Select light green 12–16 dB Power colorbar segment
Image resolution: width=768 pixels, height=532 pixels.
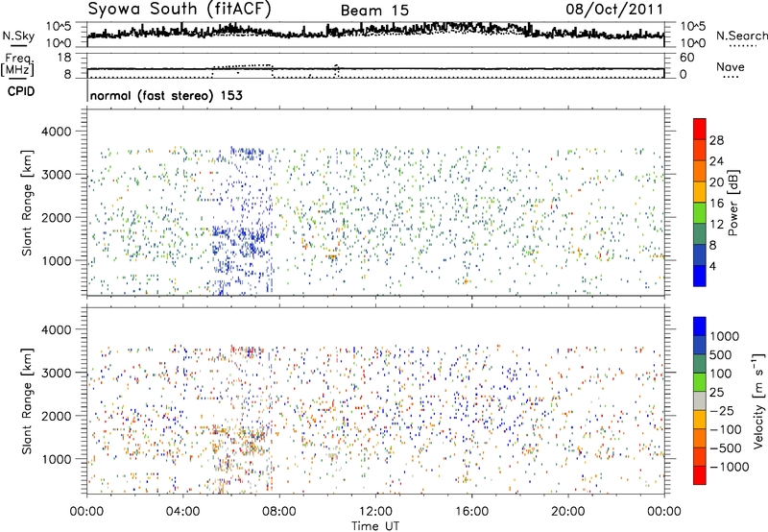(x=700, y=213)
